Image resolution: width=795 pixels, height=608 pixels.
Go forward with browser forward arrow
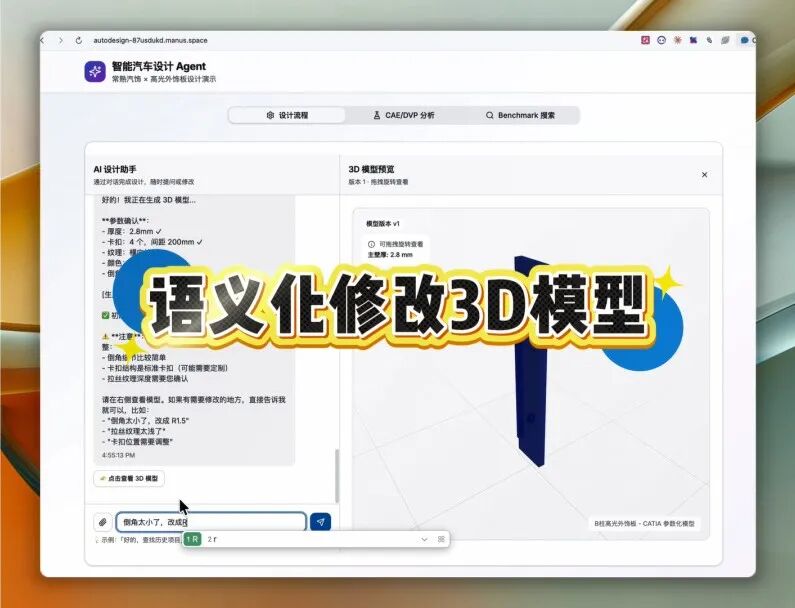[61, 40]
